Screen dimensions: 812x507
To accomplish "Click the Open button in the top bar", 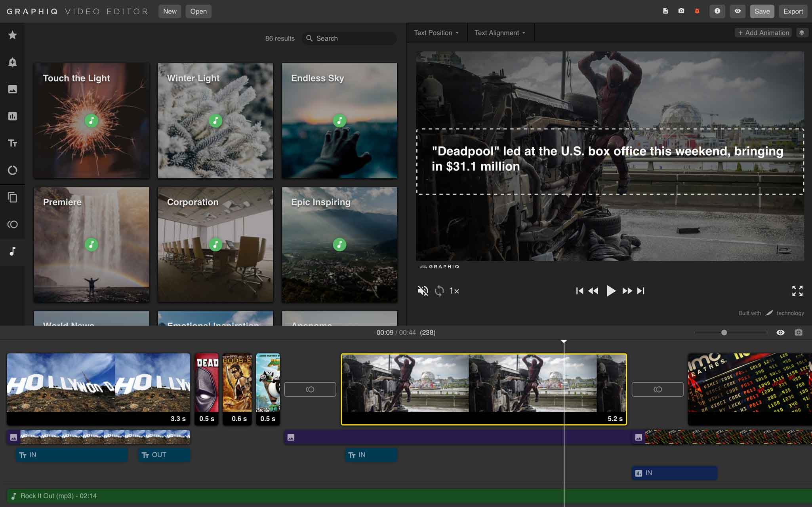I will [x=198, y=11].
